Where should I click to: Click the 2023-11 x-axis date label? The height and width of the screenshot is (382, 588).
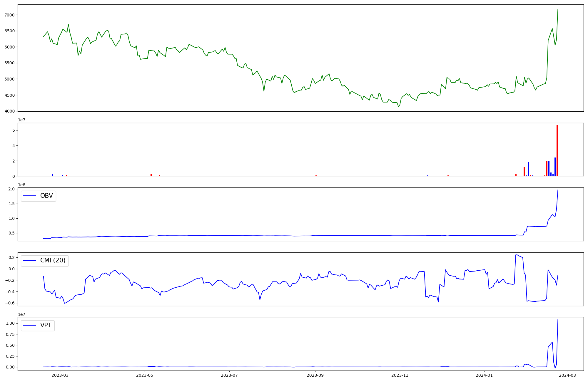[x=400, y=375]
